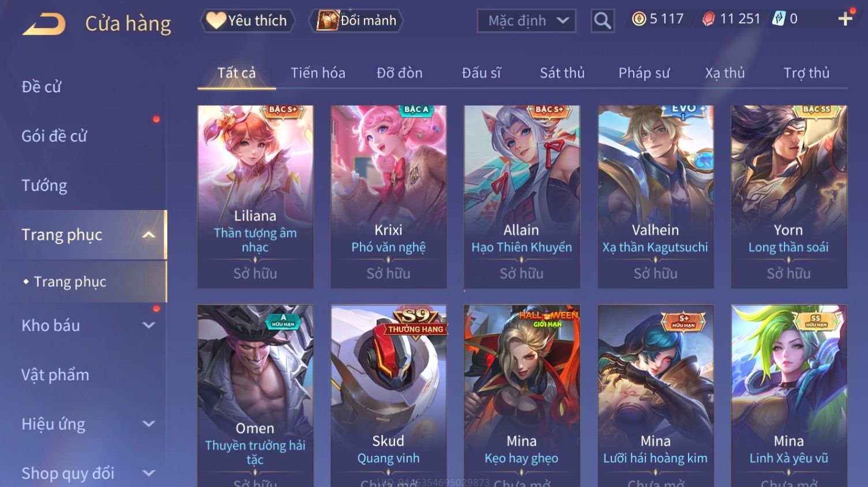
Task: Open Tướng in the sidebar
Action: (x=44, y=186)
